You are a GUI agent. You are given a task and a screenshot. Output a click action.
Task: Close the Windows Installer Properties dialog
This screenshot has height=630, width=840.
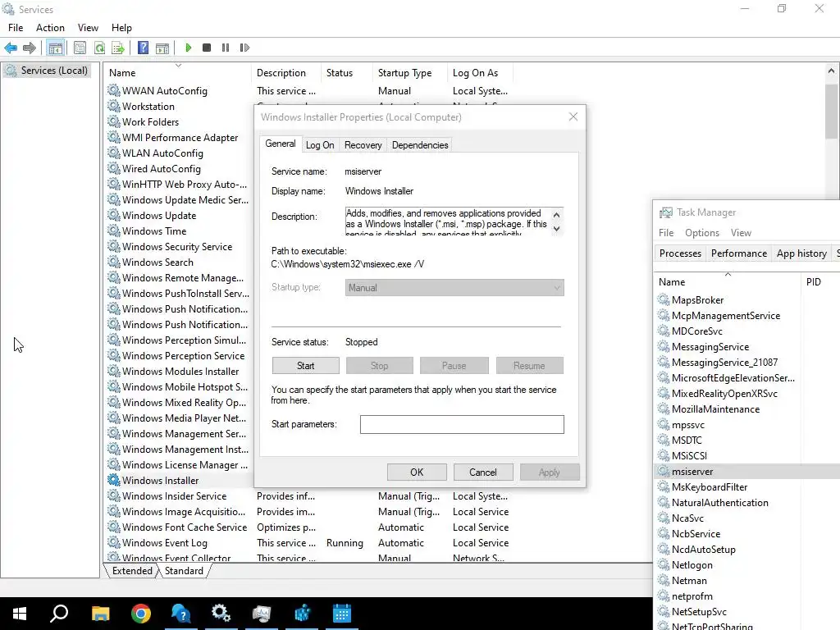tap(573, 116)
